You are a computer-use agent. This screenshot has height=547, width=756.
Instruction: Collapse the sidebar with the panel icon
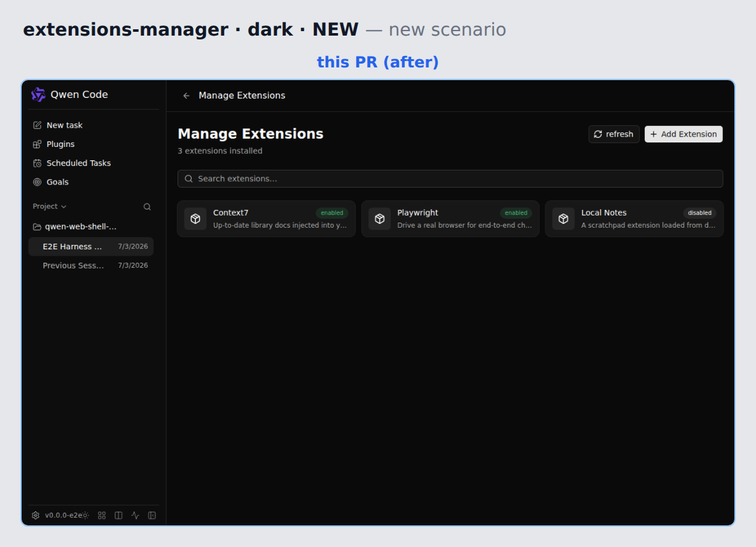(152, 515)
